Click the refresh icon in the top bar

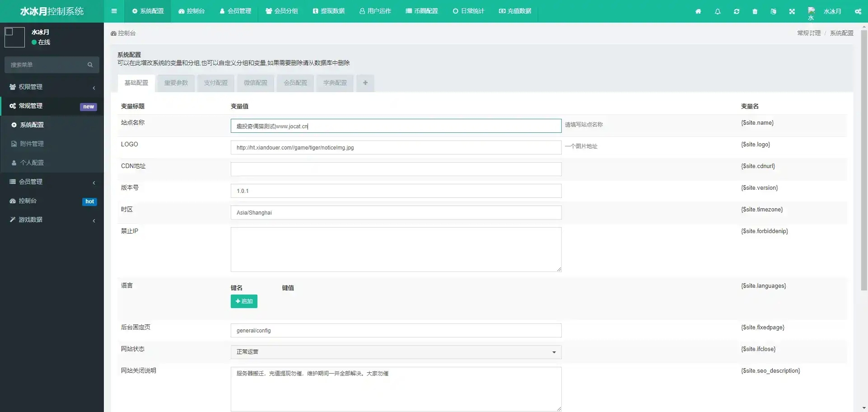[737, 11]
